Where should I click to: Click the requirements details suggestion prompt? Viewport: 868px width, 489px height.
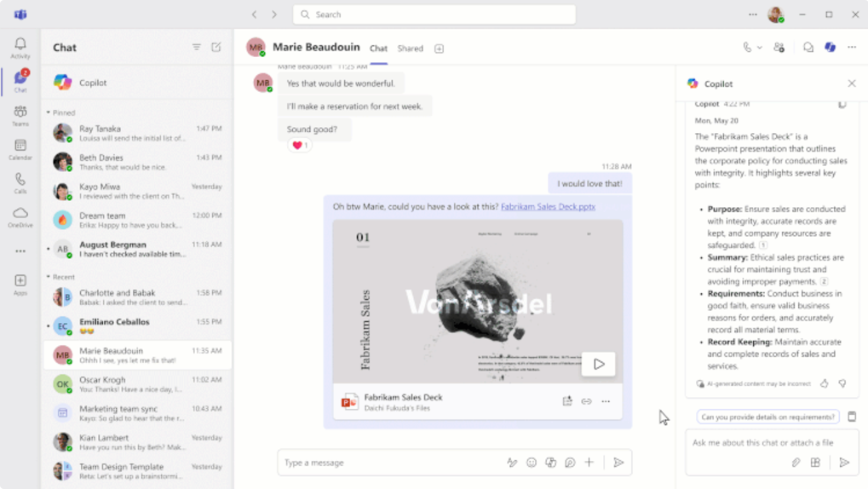[x=767, y=417]
